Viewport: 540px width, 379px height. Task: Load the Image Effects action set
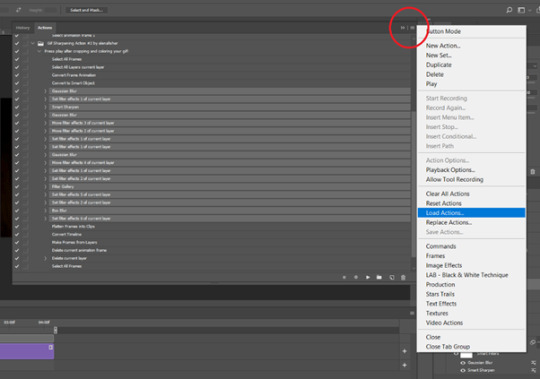click(x=471, y=265)
